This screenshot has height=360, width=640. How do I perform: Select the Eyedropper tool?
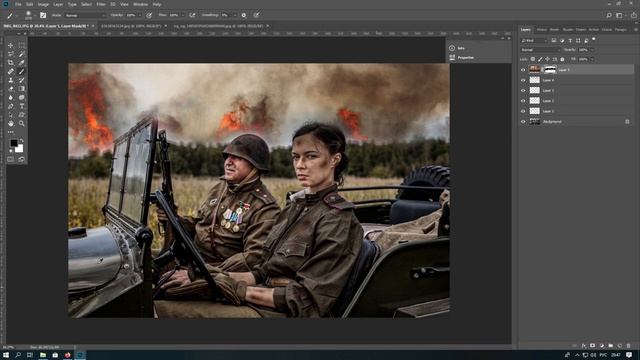tap(22, 63)
